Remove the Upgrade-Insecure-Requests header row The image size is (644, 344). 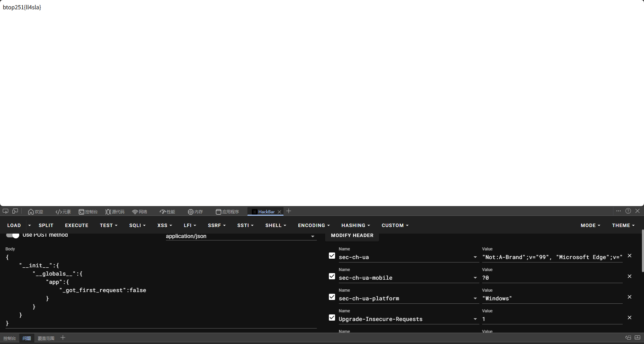(630, 318)
